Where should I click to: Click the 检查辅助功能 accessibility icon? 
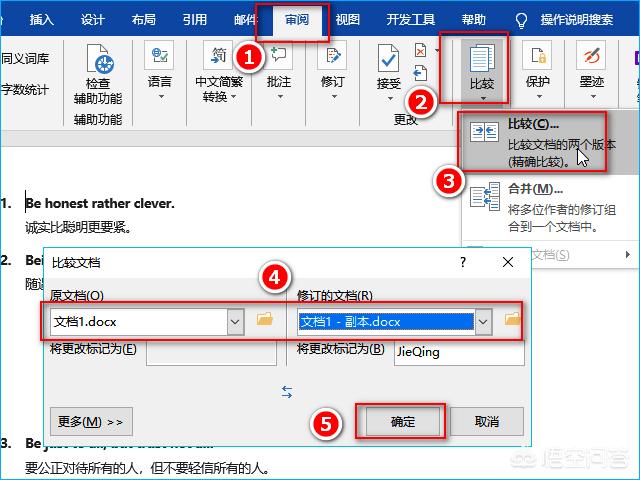[98, 59]
